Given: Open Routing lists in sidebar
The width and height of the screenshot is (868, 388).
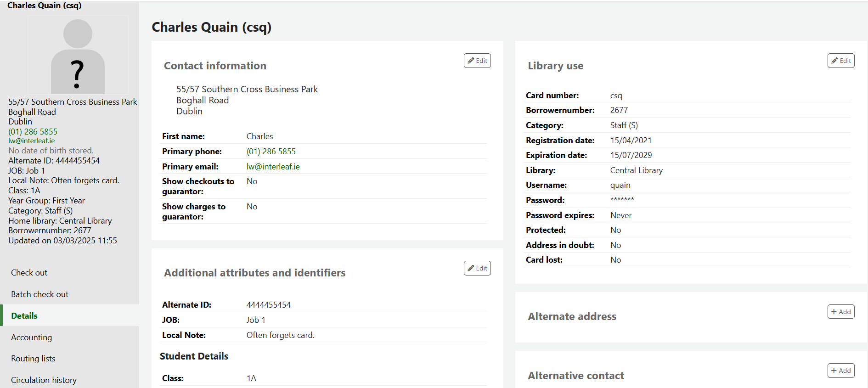Looking at the screenshot, I should click(x=33, y=359).
